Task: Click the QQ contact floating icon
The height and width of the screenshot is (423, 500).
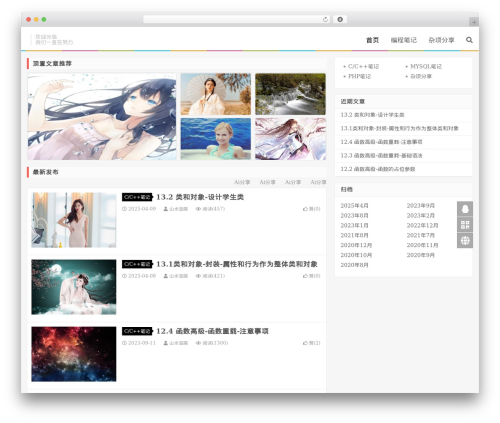Action: point(465,209)
